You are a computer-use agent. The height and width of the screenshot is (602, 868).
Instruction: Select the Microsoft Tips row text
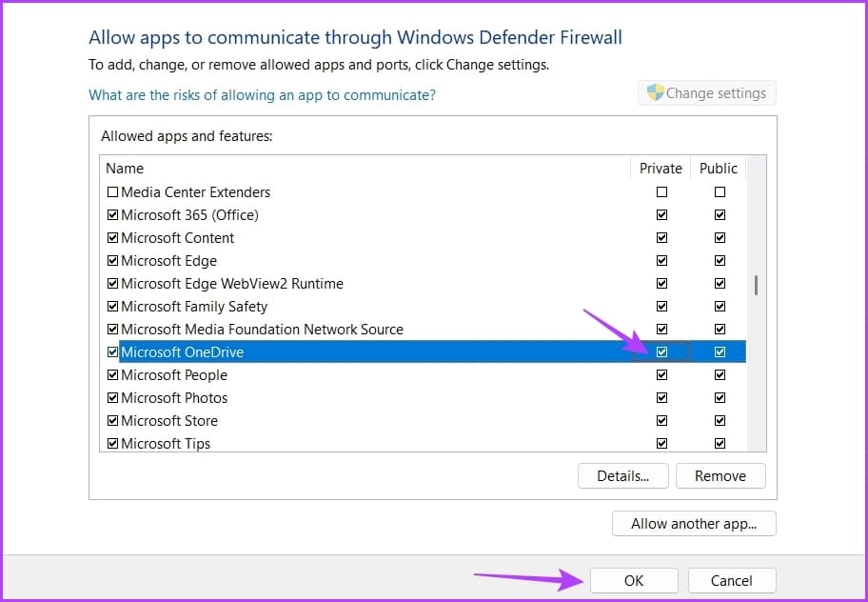(166, 444)
